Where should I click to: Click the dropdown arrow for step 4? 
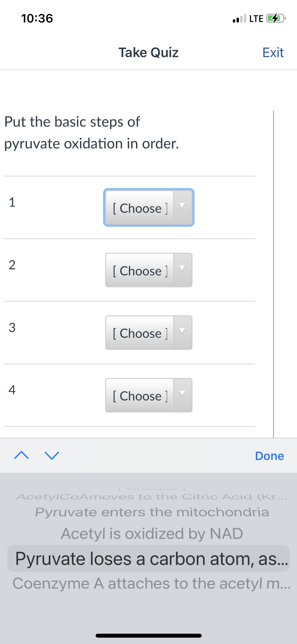(x=182, y=395)
